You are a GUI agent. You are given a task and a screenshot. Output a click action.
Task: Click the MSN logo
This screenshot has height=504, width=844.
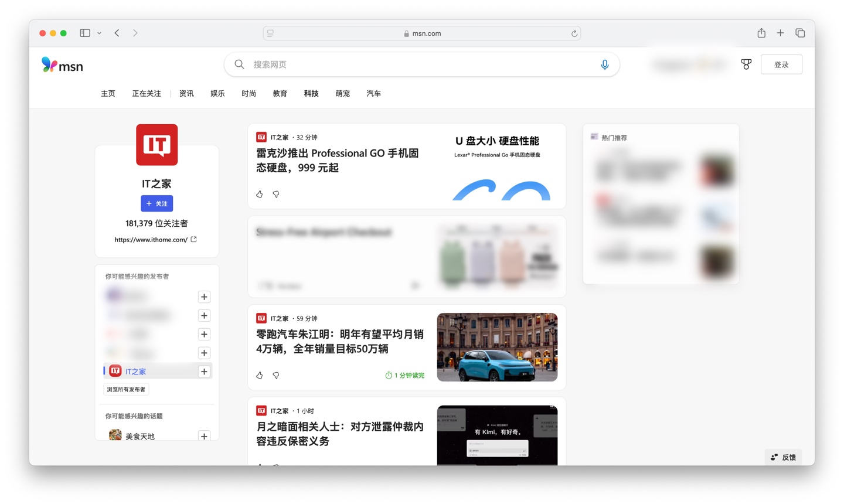[61, 64]
